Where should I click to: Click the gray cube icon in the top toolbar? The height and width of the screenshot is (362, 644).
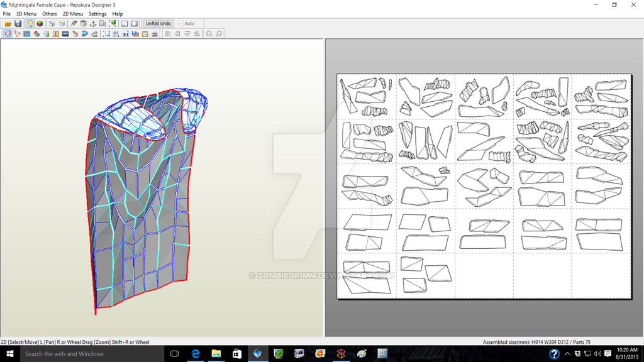pos(52,24)
